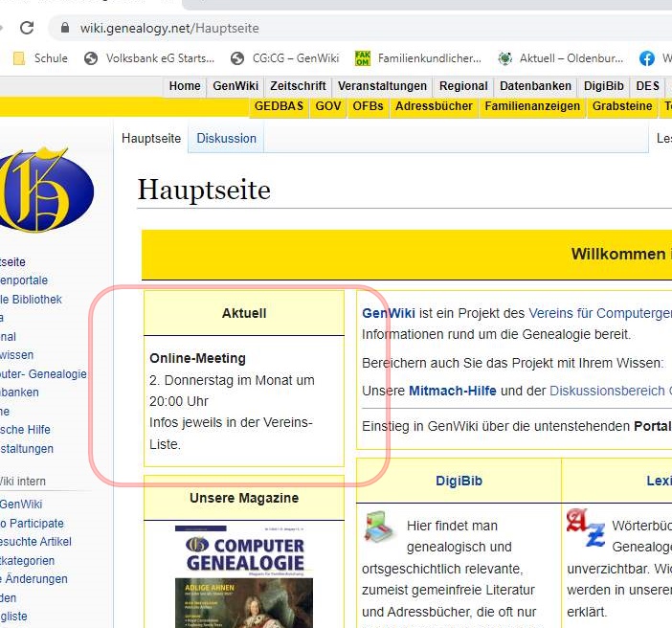Click the Aktuell box heading
This screenshot has width=672, height=628.
point(244,313)
